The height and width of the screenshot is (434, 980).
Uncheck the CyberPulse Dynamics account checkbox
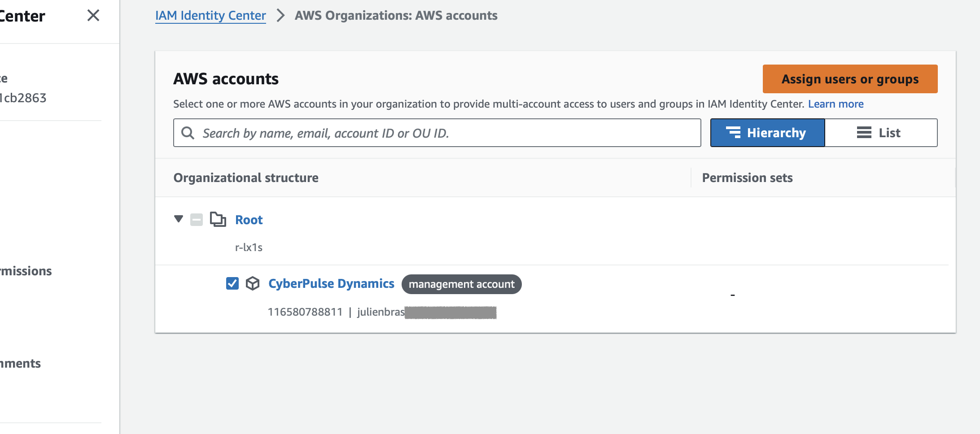click(232, 283)
